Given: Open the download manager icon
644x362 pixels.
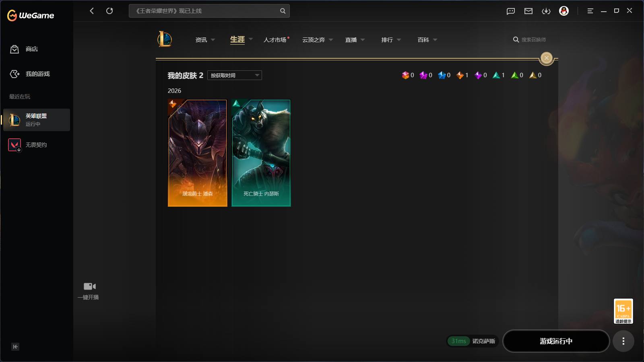Looking at the screenshot, I should click(x=546, y=11).
